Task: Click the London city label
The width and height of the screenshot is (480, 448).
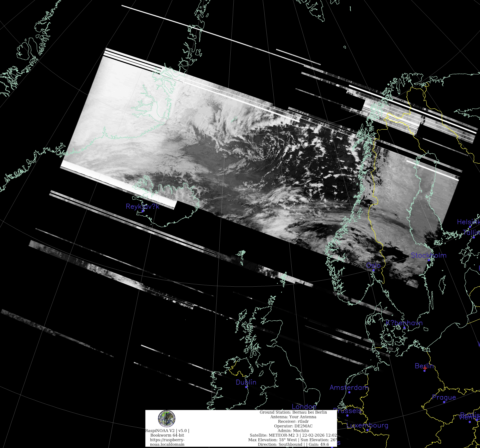Action: 304,407
